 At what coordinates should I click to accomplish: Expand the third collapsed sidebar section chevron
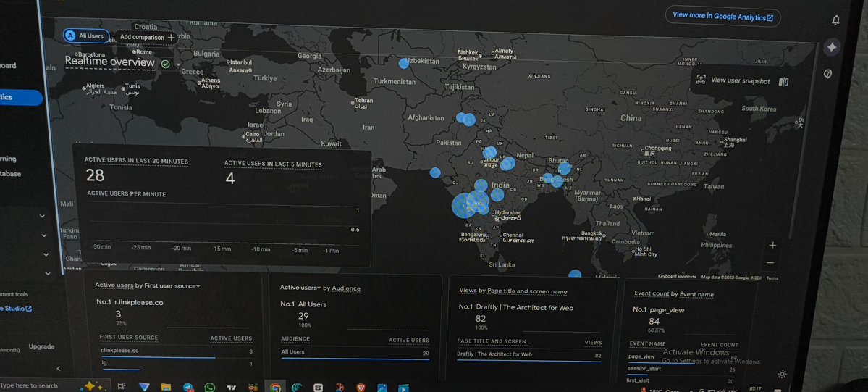point(46,254)
